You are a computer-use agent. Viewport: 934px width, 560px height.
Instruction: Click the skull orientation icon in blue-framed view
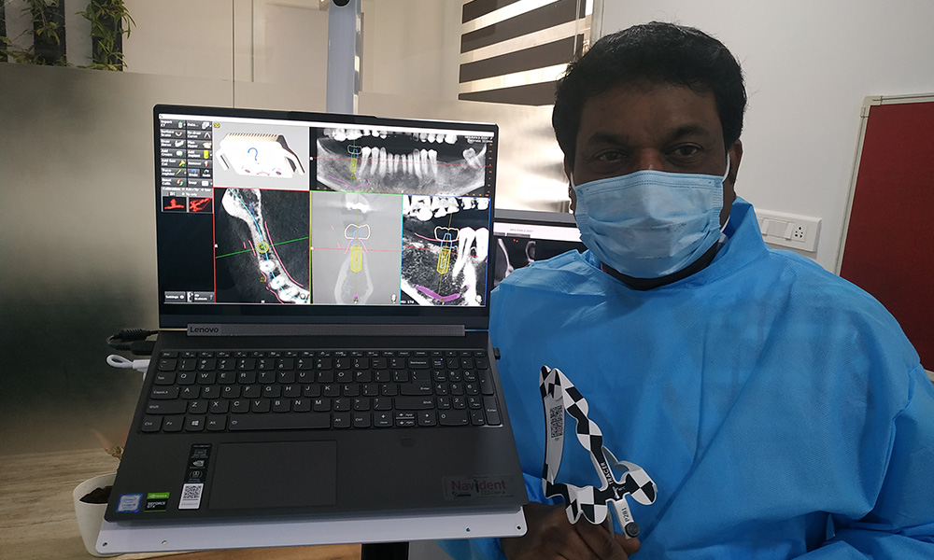(479, 298)
